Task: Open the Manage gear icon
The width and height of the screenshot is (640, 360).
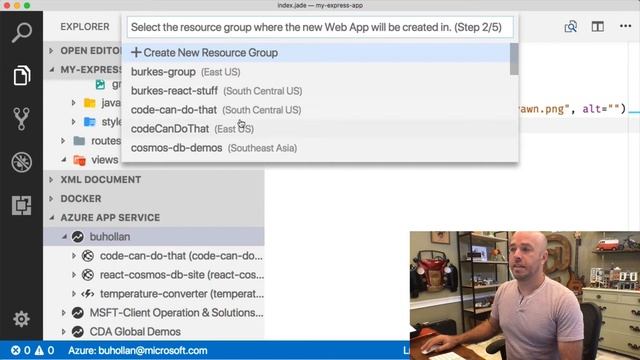Action: (21, 319)
